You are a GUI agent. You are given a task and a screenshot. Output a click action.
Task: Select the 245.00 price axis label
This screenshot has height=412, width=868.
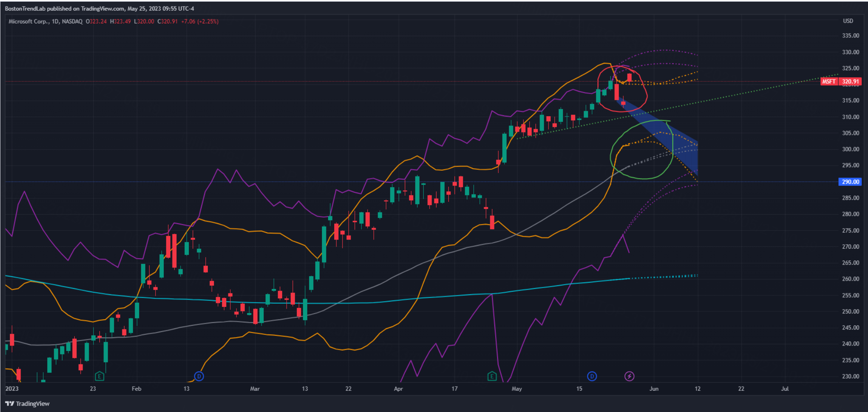850,328
